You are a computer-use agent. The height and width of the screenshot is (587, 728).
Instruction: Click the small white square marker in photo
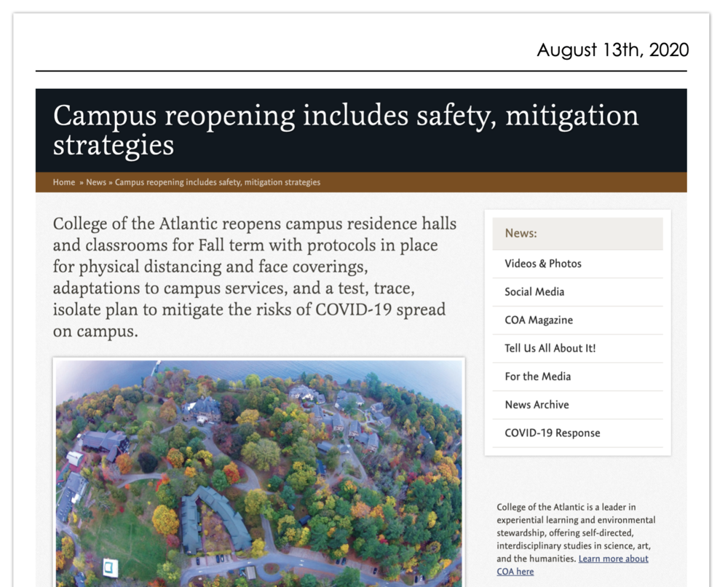[x=111, y=567]
